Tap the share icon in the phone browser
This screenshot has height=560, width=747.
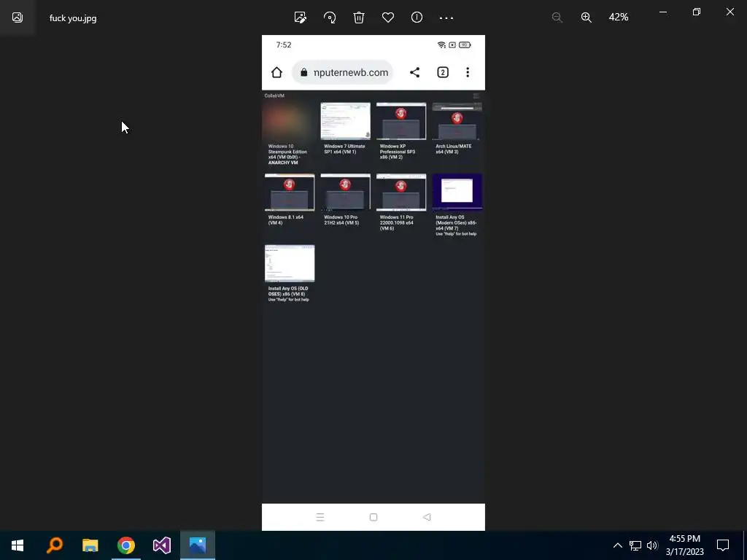(414, 72)
